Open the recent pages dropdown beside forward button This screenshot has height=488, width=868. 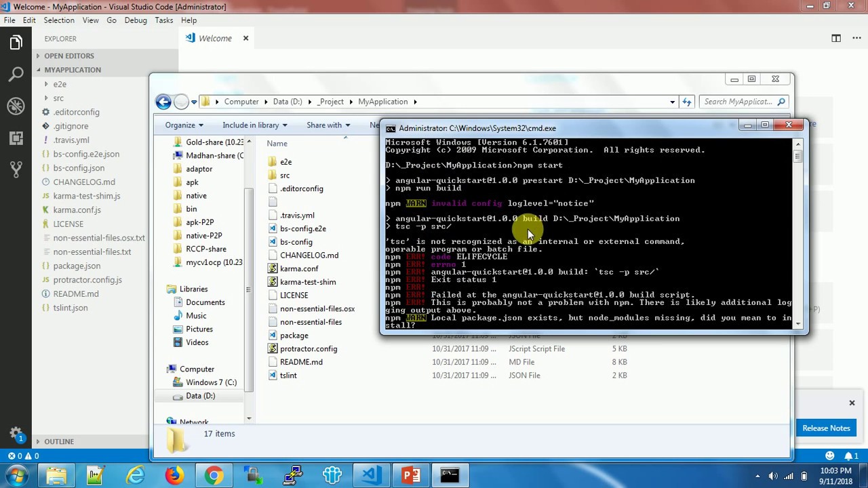pyautogui.click(x=194, y=102)
